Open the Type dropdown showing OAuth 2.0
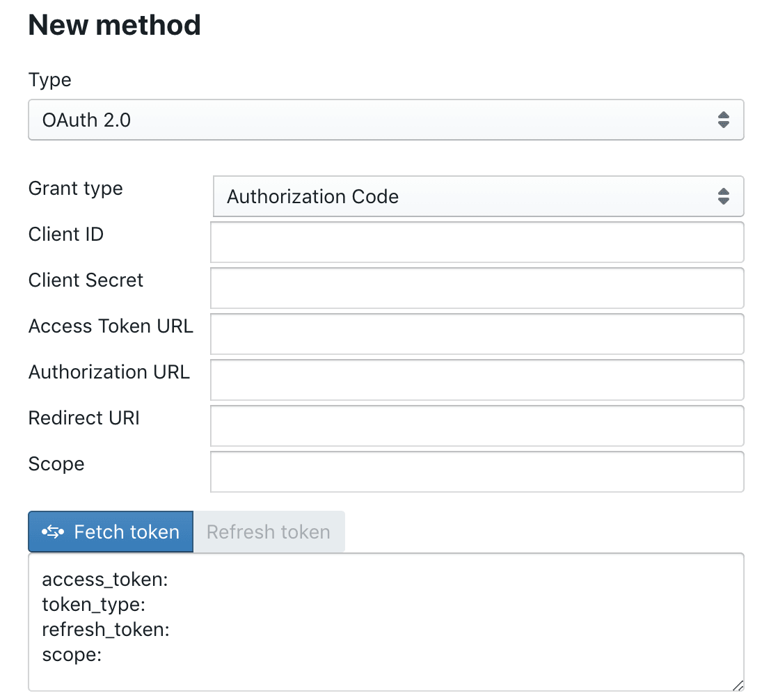The width and height of the screenshot is (771, 700). click(x=376, y=120)
